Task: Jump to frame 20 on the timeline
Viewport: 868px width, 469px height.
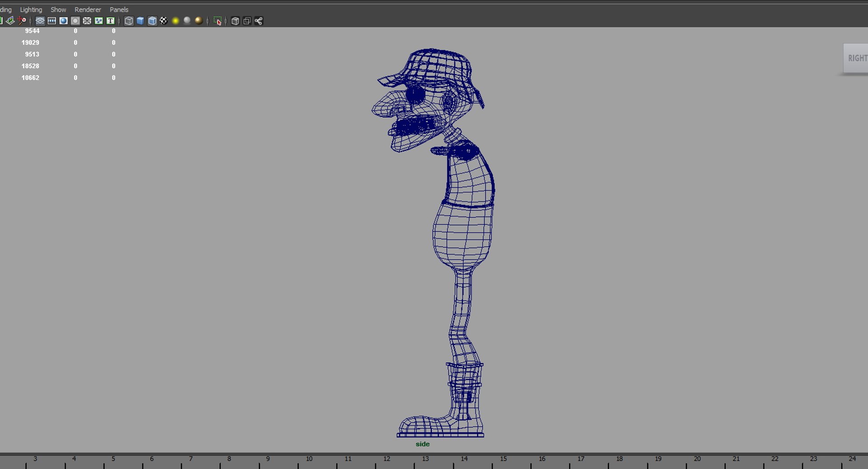Action: tap(697, 459)
